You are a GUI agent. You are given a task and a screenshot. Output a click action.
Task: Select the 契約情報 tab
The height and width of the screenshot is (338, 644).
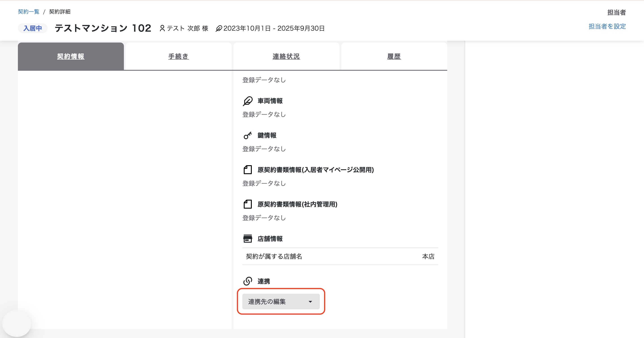(x=71, y=56)
